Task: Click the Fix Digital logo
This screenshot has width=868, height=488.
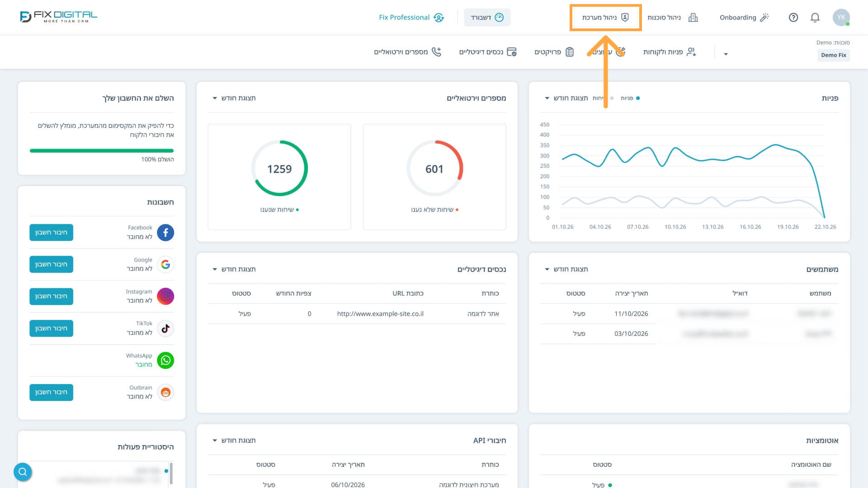Action: pos(59,17)
